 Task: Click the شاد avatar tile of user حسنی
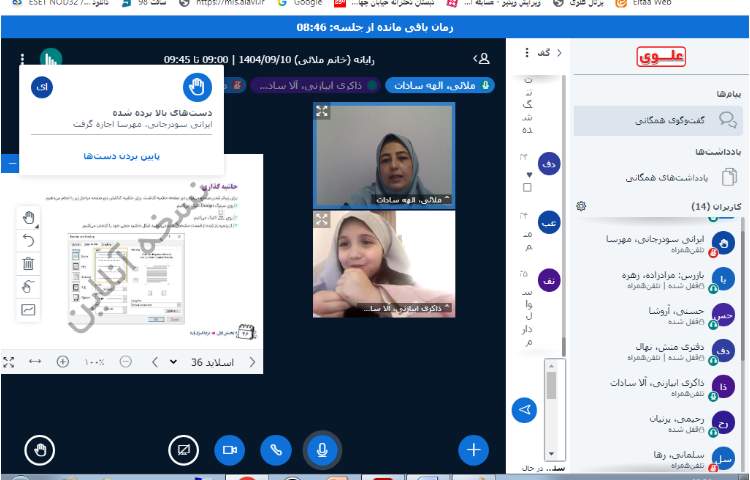point(723,316)
